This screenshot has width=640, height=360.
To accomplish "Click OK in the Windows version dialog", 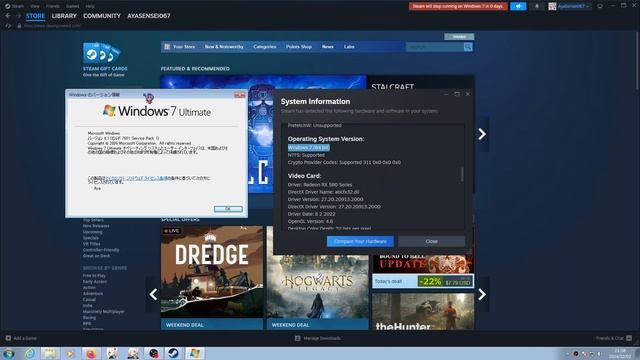I will point(228,209).
